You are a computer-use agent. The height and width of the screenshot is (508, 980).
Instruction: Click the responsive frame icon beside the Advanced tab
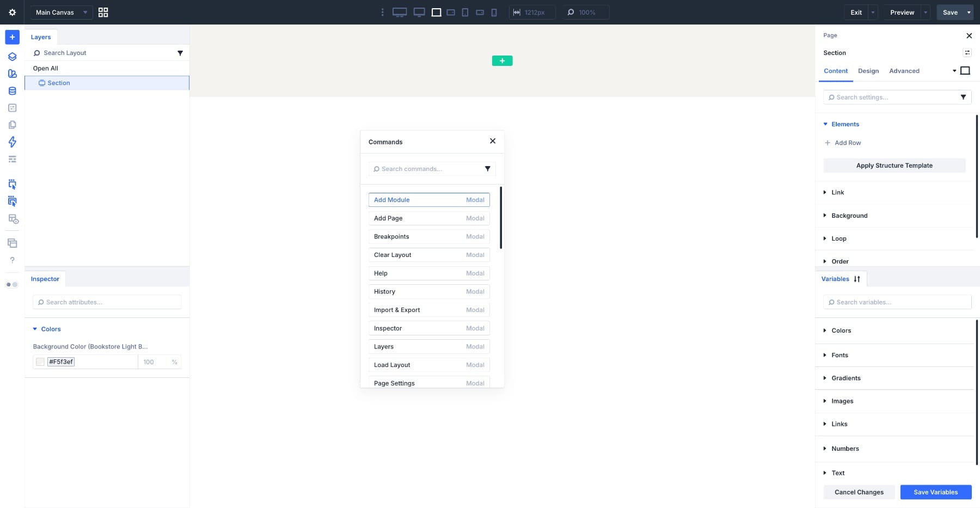[x=965, y=71]
